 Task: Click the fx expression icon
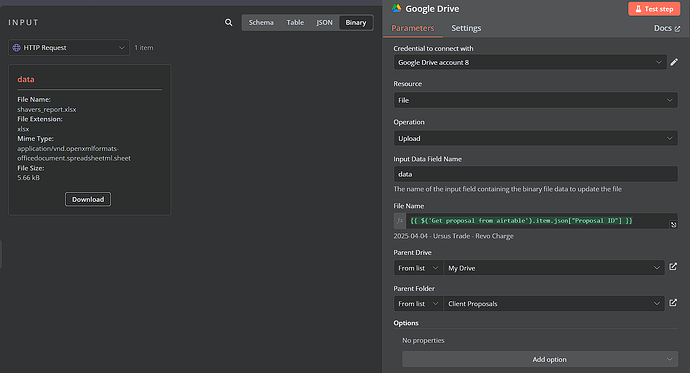400,221
